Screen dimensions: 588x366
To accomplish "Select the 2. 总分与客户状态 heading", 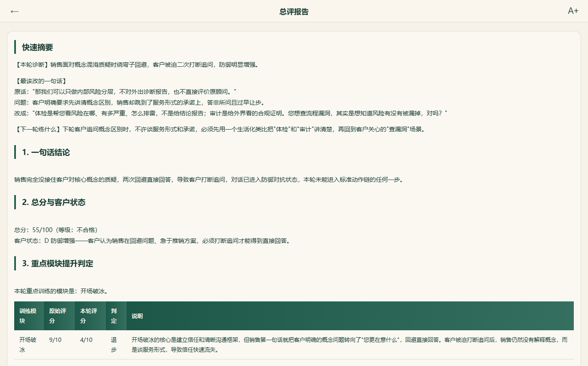I will click(x=54, y=202).
